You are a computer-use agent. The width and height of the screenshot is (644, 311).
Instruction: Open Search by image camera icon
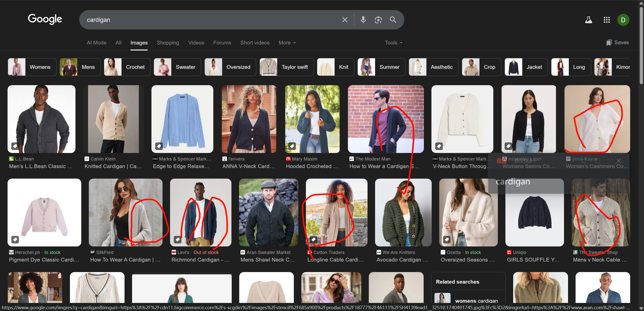[378, 20]
